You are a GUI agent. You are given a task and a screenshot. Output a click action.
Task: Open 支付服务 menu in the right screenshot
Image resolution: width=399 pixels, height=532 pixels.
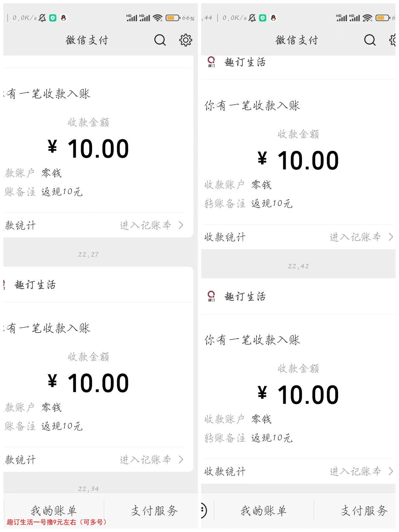pos(364,510)
